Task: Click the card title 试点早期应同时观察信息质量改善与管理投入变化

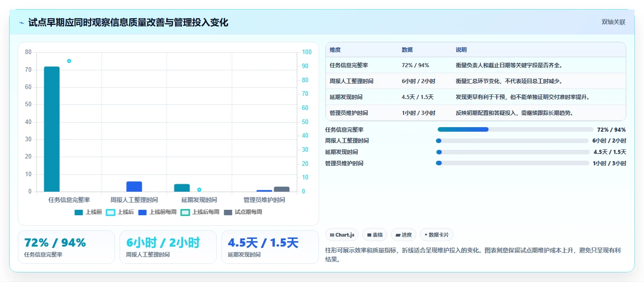Action: coord(128,23)
